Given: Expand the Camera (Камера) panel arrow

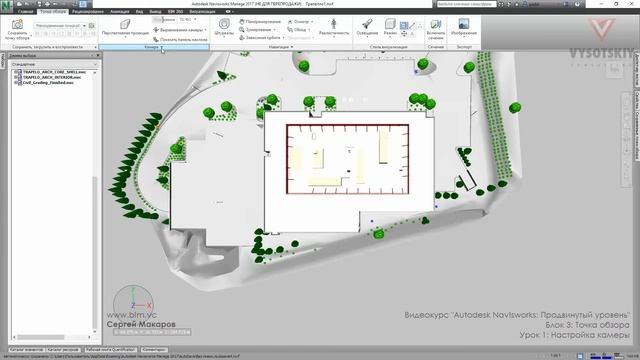Looking at the screenshot, I should coord(162,47).
